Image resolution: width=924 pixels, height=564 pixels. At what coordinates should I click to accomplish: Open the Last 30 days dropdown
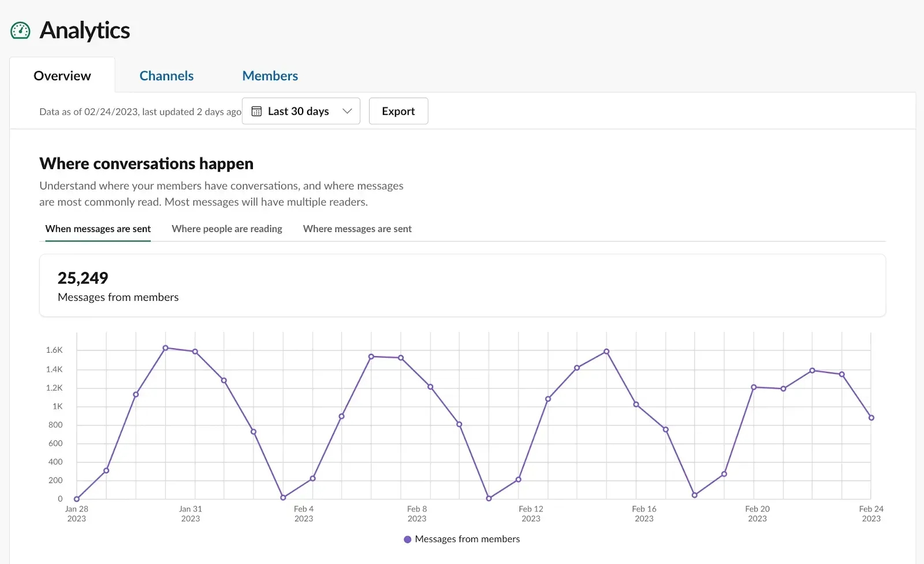pos(301,111)
